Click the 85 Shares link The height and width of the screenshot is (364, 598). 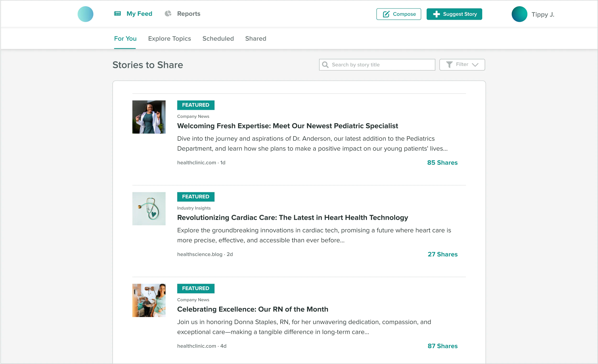click(443, 162)
